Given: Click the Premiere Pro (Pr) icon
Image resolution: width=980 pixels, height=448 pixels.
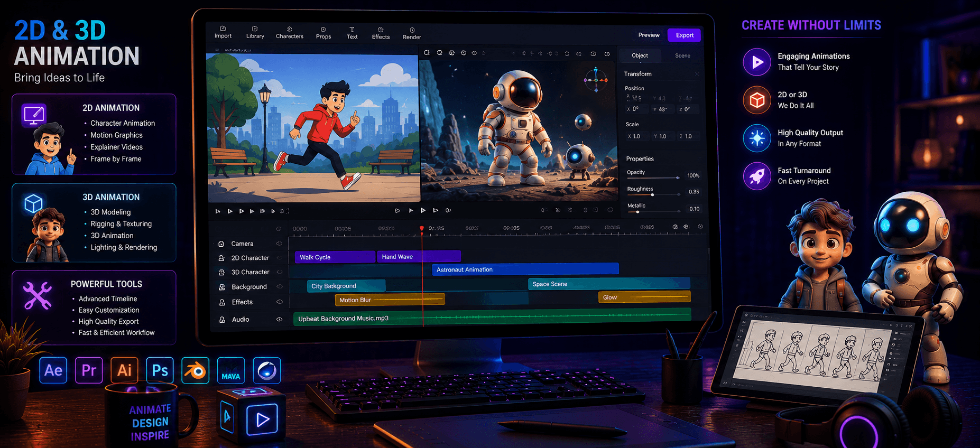Looking at the screenshot, I should click(89, 370).
